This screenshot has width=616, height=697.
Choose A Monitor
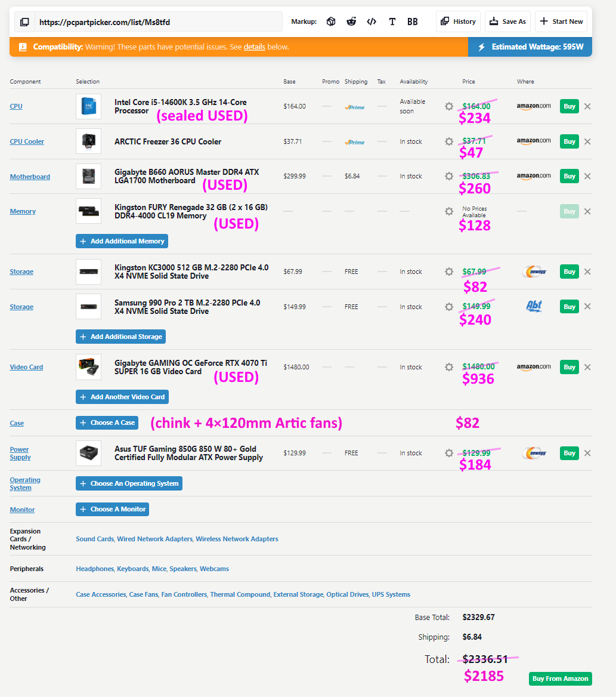coord(112,509)
